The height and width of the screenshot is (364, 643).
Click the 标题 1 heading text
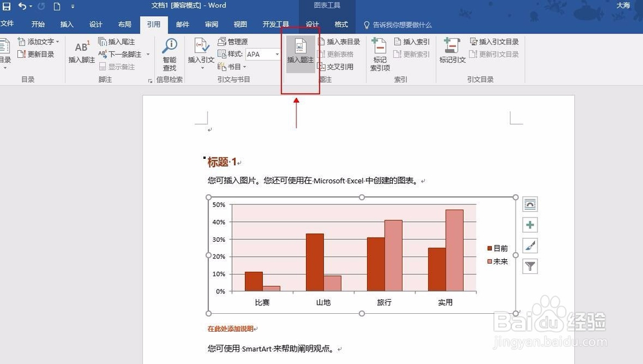(222, 162)
